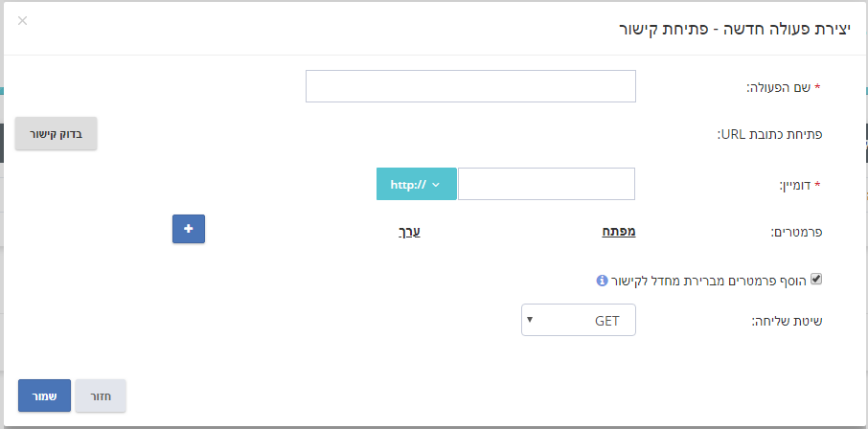868x429 pixels.
Task: Open the http:// protocol dropdown
Action: click(417, 184)
